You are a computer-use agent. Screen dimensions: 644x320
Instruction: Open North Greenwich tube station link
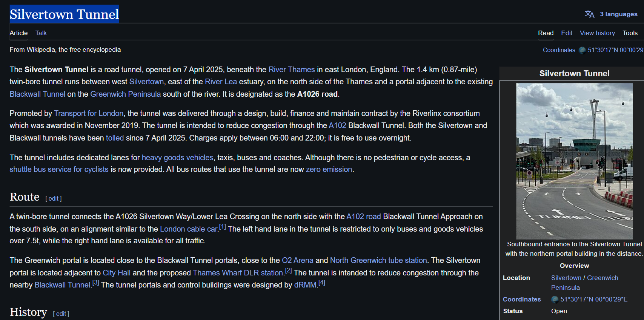378,260
